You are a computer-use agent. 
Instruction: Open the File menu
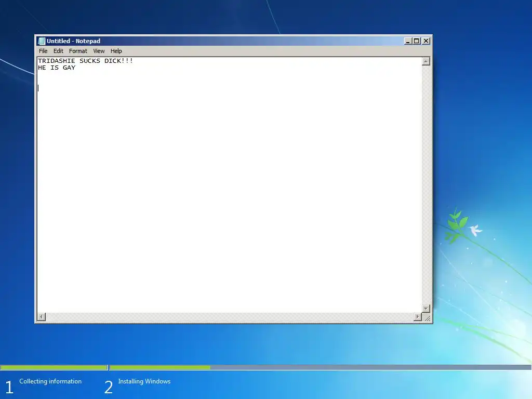click(x=43, y=51)
